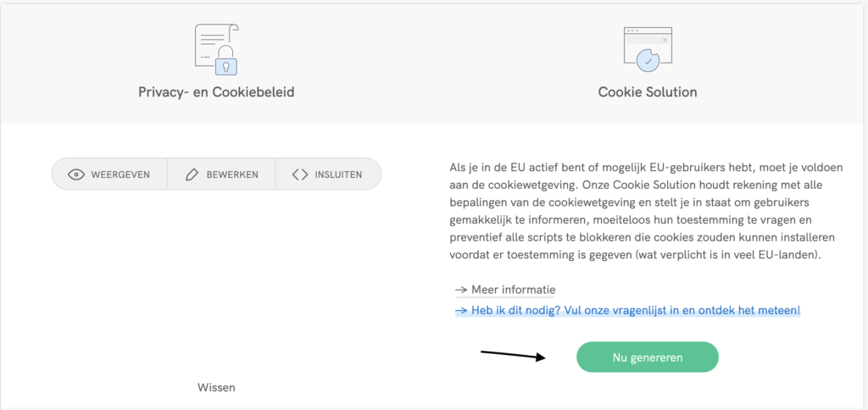Click the Wissen link
This screenshot has width=868, height=410.
(x=216, y=387)
